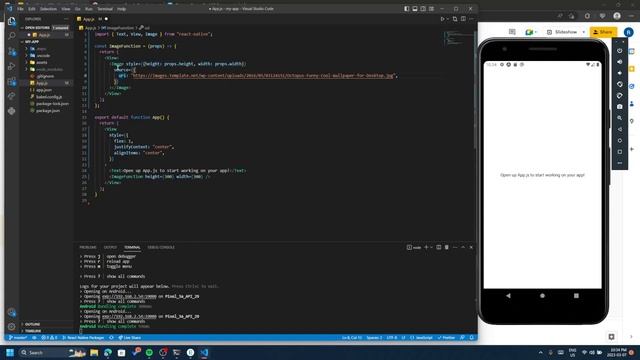Screen dimensions: 640x360
Task: Click emulator volume down icon
Action: coord(620,73)
